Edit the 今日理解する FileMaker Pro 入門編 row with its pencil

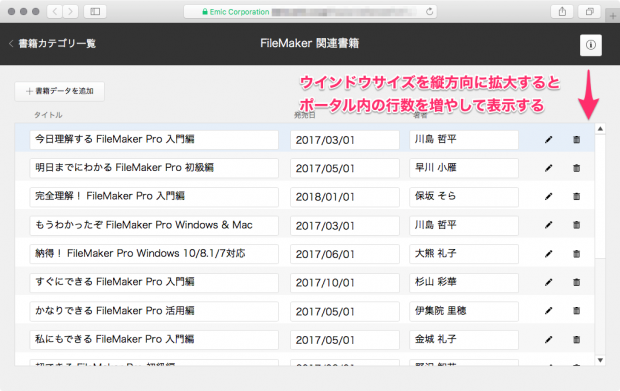(x=548, y=140)
